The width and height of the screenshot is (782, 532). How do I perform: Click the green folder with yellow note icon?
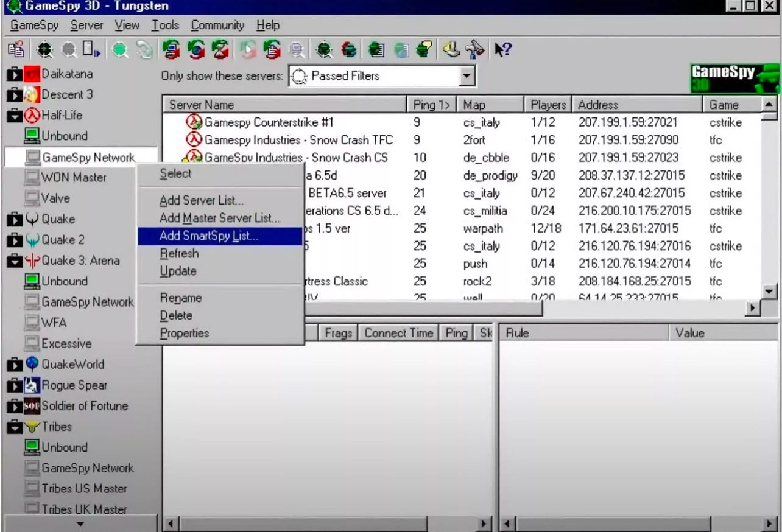point(424,51)
